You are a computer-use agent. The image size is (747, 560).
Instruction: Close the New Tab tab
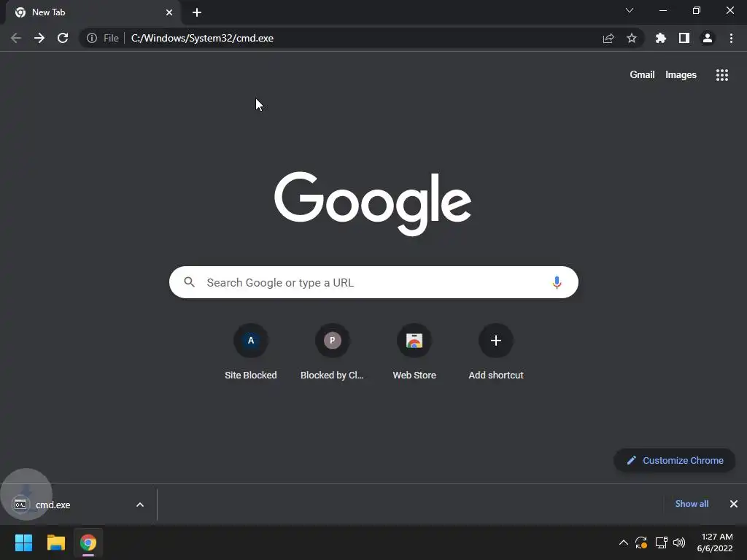coord(169,12)
